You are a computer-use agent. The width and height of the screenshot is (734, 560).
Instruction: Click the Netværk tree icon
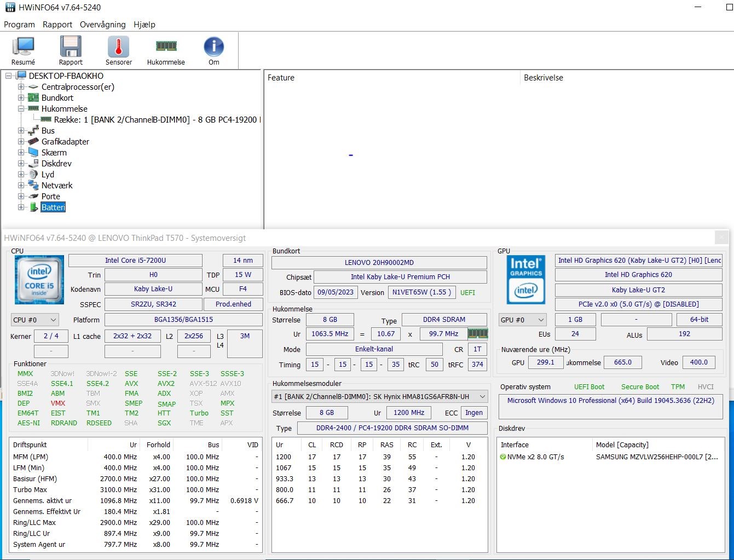point(33,185)
